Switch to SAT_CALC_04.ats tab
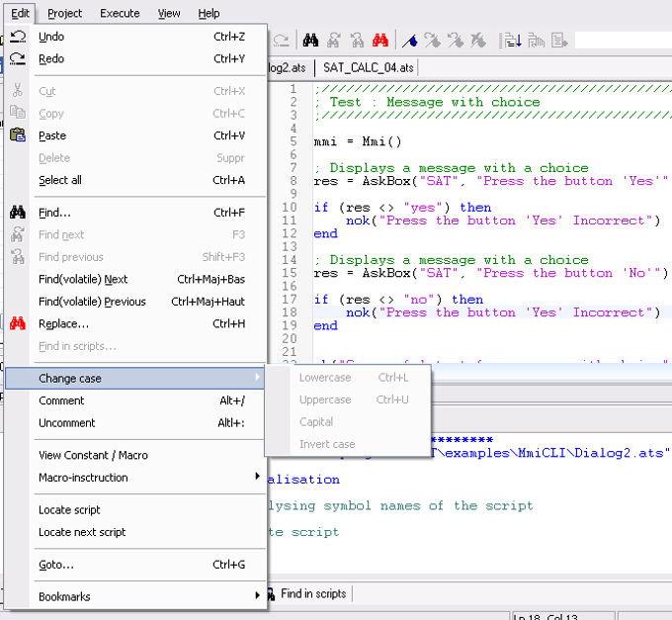Screen dimensions: 672x620 (x=368, y=68)
